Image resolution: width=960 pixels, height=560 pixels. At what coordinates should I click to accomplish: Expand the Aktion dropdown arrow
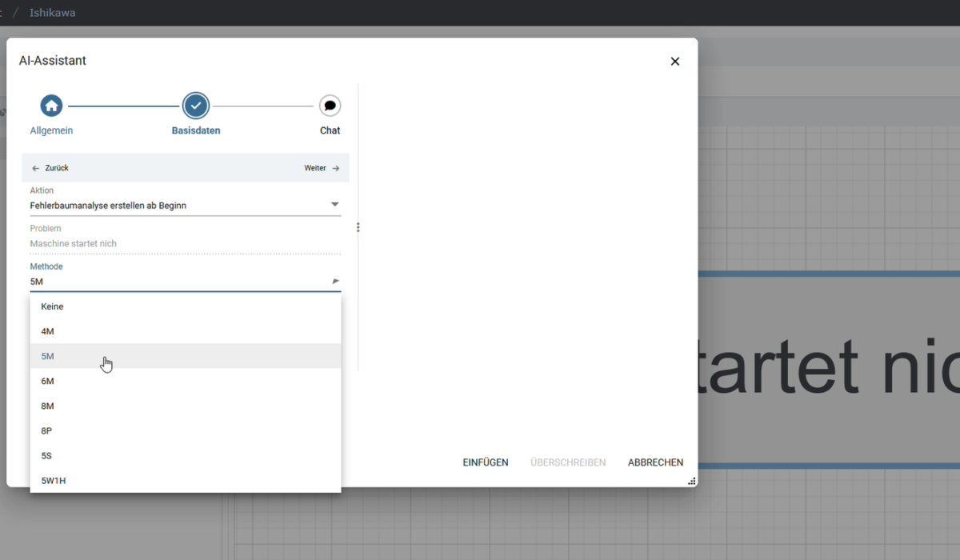click(335, 205)
